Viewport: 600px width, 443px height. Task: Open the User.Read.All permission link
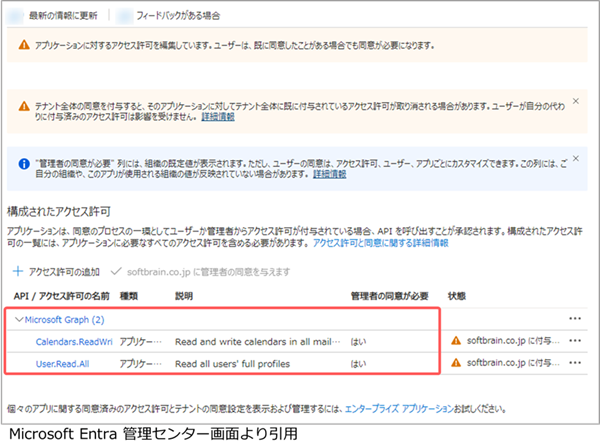click(62, 364)
